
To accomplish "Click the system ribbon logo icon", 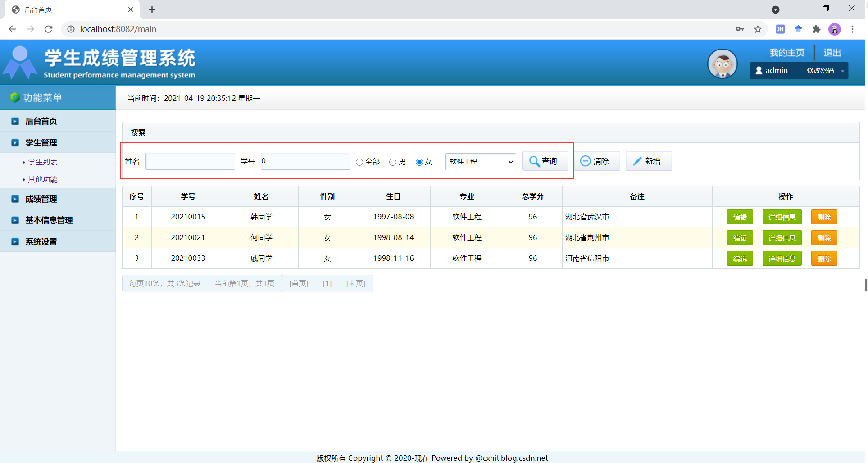I will [x=20, y=62].
